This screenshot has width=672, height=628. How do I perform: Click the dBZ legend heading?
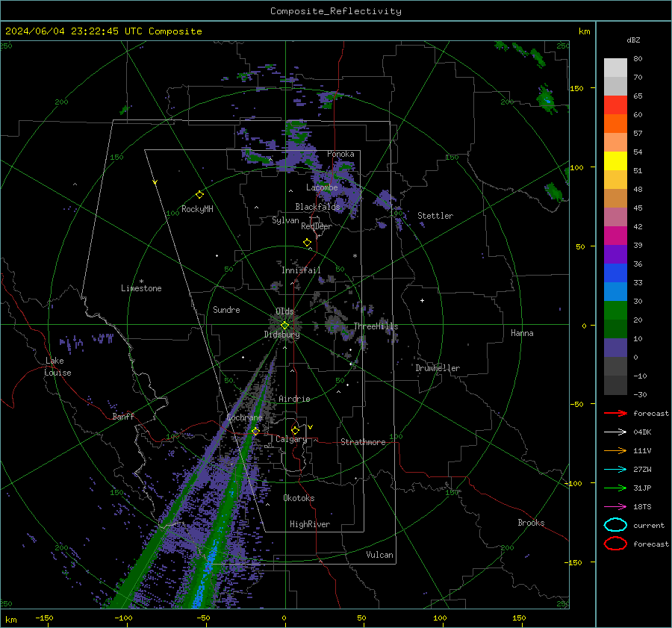click(633, 40)
